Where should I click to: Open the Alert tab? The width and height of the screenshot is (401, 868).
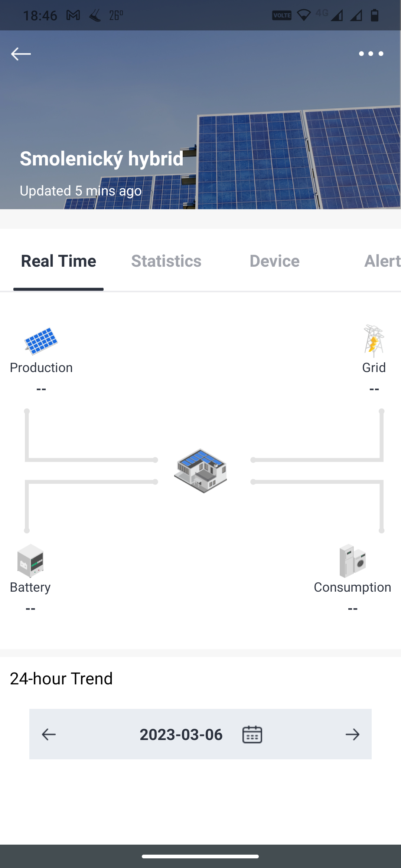pos(382,261)
